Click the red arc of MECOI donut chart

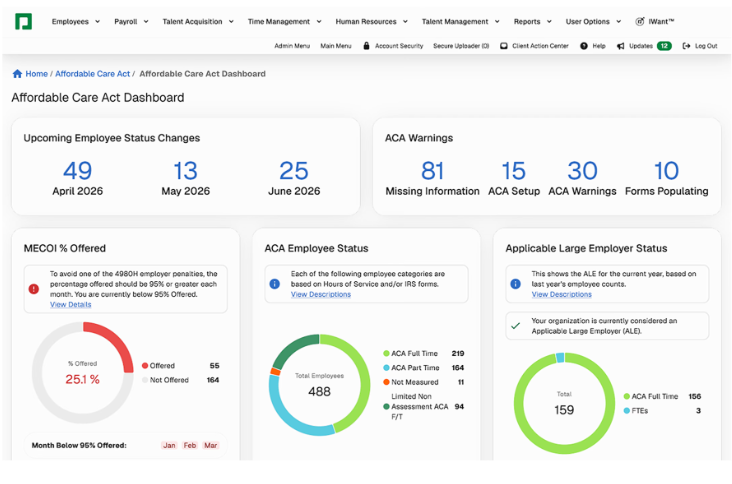click(116, 341)
